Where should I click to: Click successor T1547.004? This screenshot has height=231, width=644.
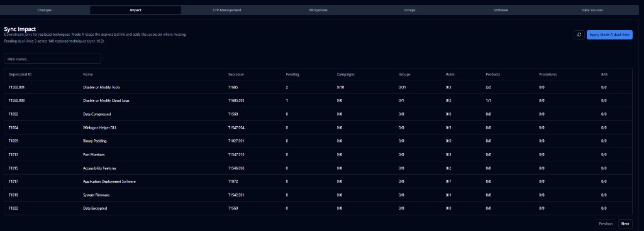[236, 128]
